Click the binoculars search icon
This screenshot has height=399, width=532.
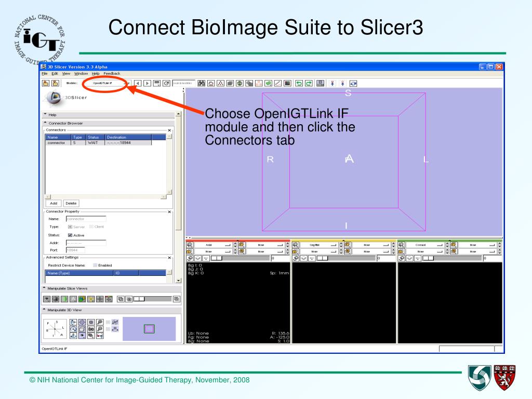(201, 83)
